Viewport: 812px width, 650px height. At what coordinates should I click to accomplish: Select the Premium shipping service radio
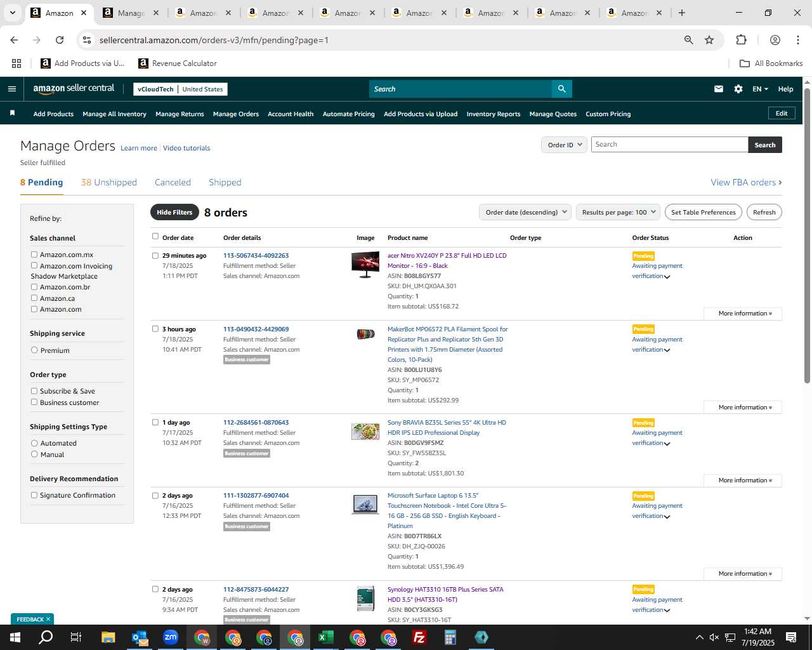[x=34, y=350]
